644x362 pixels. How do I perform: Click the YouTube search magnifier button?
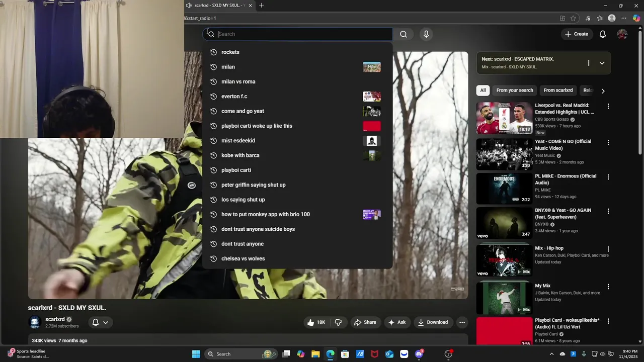(403, 34)
